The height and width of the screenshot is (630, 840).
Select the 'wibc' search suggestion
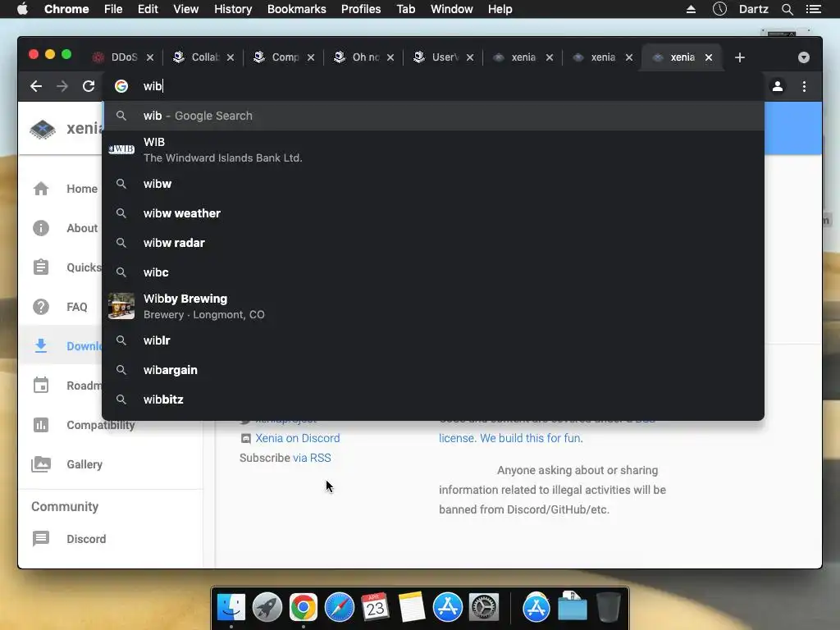[x=433, y=272]
